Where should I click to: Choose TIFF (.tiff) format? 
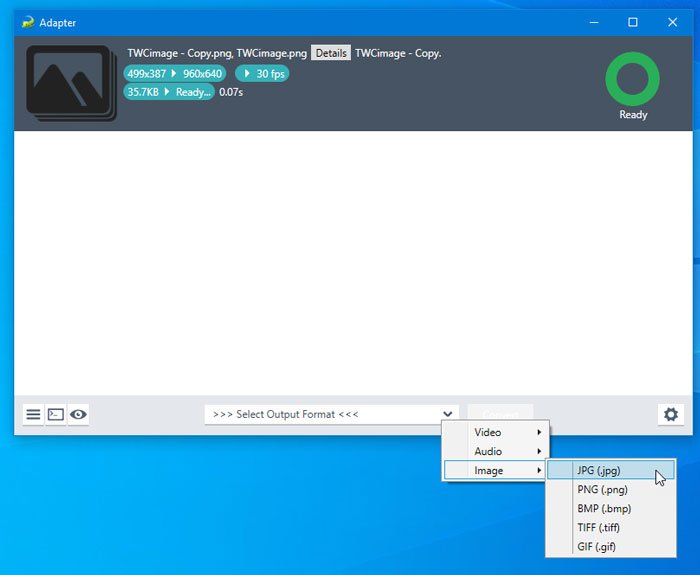[611, 527]
